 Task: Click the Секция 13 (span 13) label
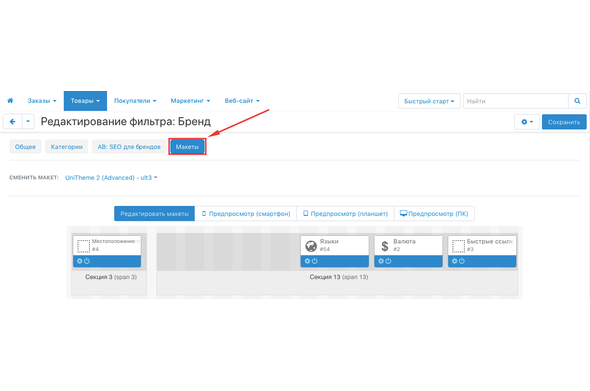pos(339,277)
